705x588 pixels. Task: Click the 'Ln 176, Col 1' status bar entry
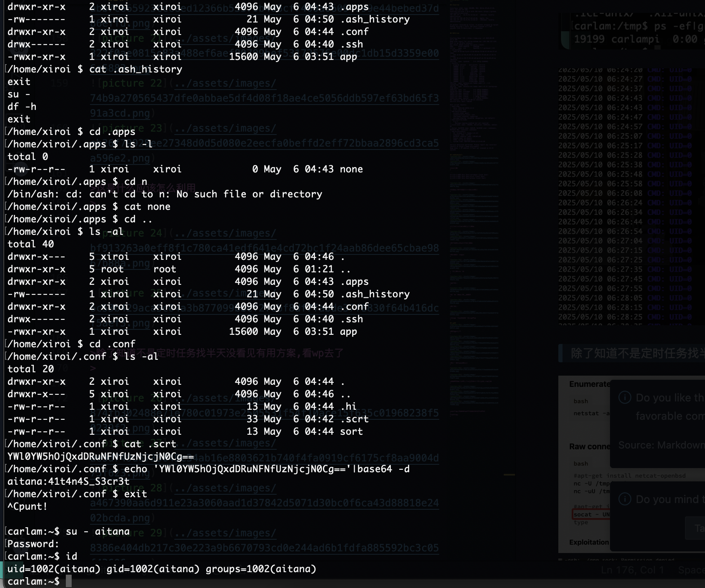[x=632, y=570]
